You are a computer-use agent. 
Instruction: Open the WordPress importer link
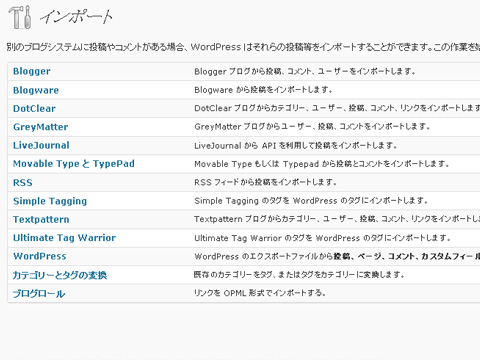(x=39, y=256)
